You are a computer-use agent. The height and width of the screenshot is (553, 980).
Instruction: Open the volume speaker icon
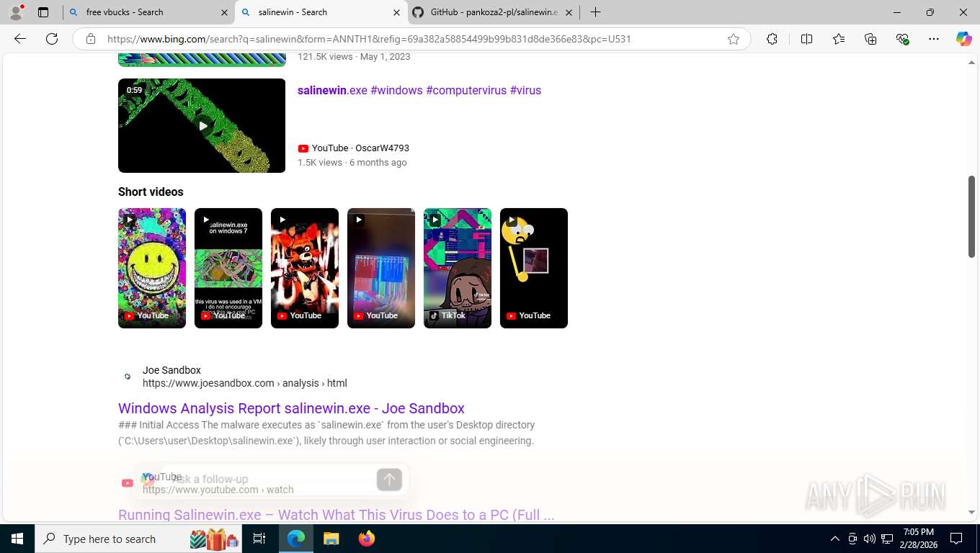click(x=870, y=539)
